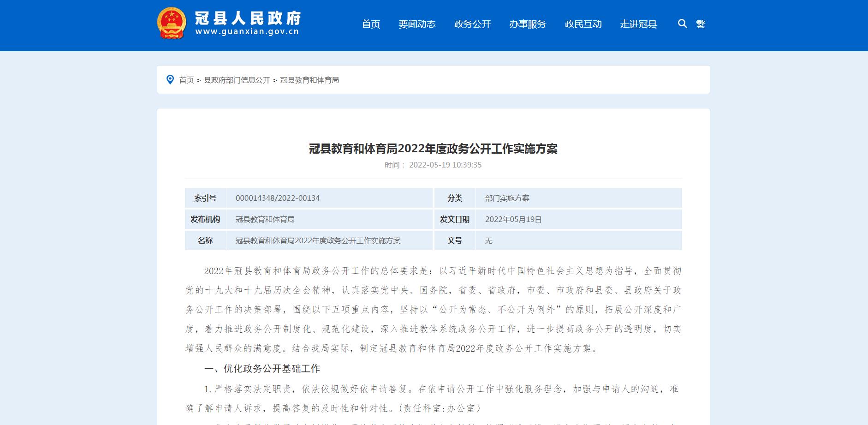Select the 政民互动 menu item
The image size is (868, 425).
click(583, 24)
